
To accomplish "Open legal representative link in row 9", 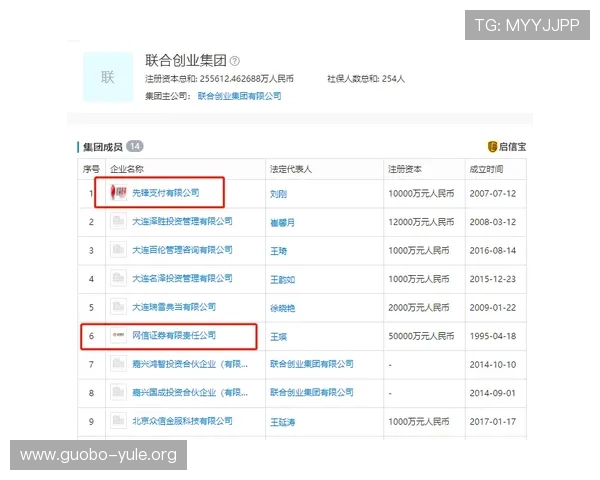I will click(x=282, y=422).
